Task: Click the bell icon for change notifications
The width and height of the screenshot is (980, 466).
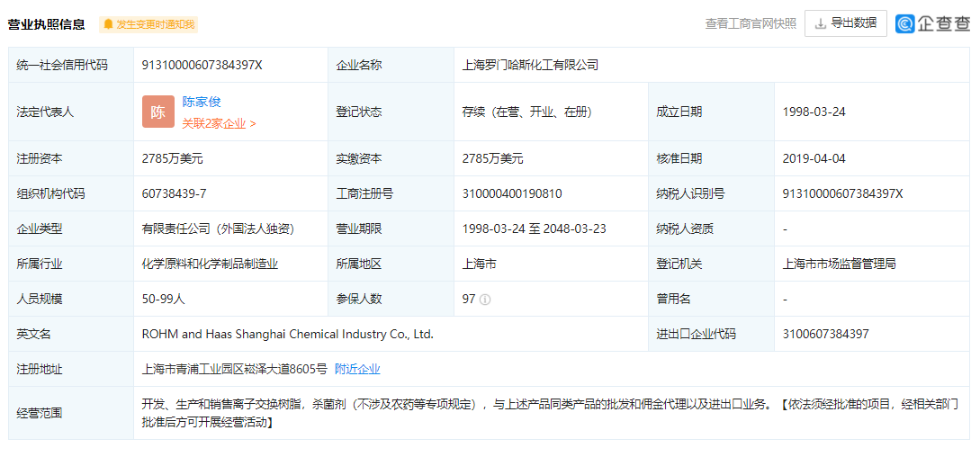Action: [109, 24]
